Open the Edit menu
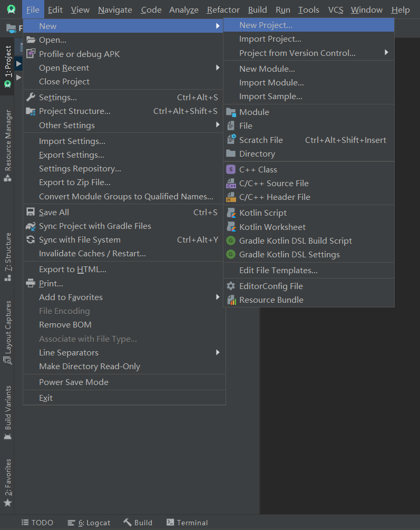 pos(55,10)
